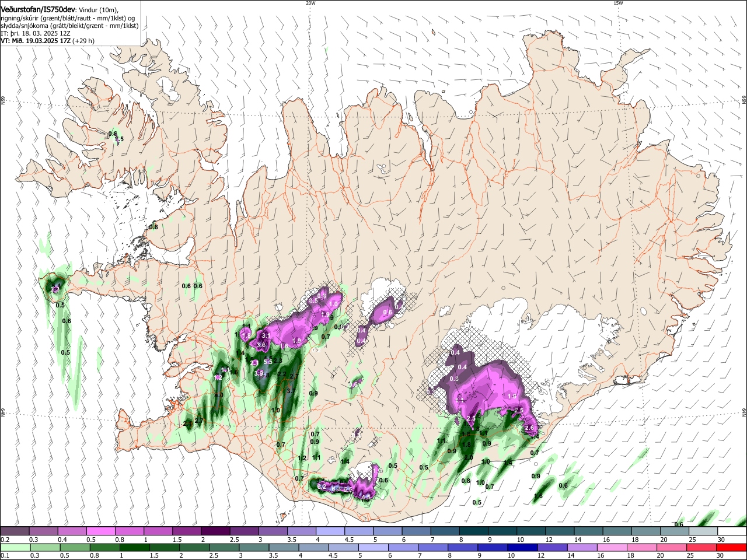The height and width of the screenshot is (560, 747).
Task: Click the 2.0 precipitation value on the map
Action: coord(468,457)
